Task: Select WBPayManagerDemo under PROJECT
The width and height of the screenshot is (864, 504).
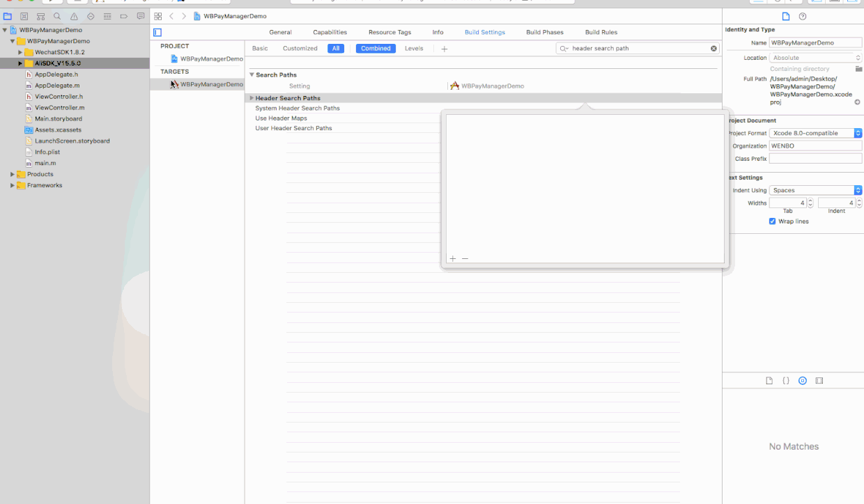Action: click(207, 59)
